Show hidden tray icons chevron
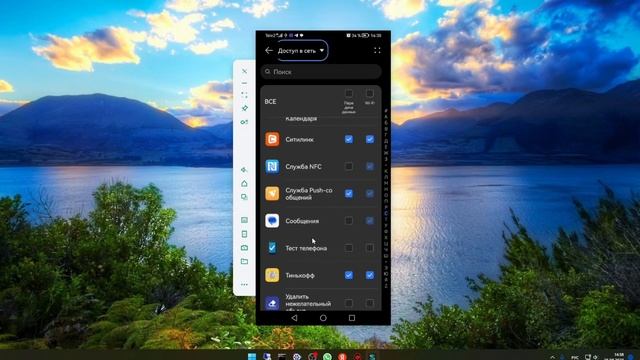This screenshot has width=640, height=360. [552, 357]
